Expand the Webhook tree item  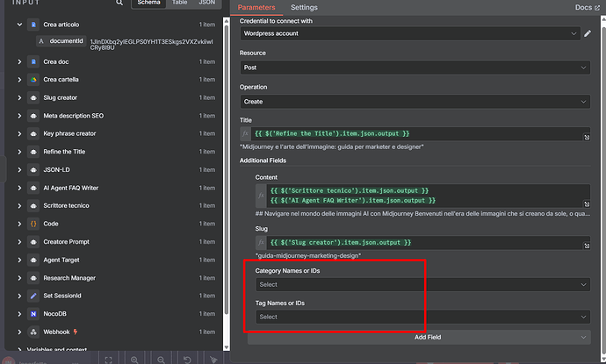click(19, 332)
